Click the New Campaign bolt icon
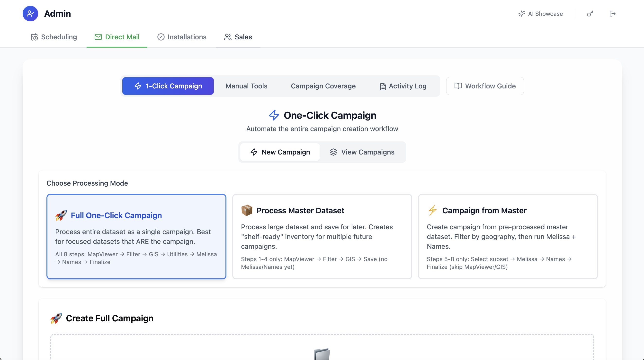This screenshot has width=644, height=360. click(254, 152)
